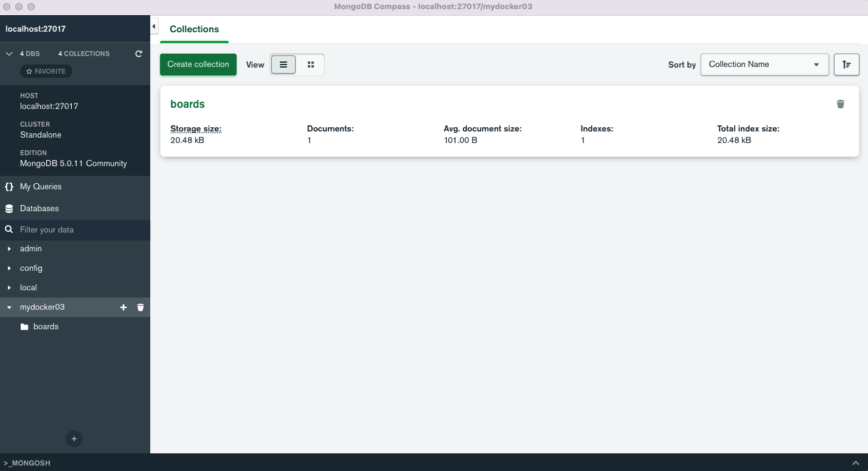Delete the boards collection with its trash icon
868x471 pixels.
pyautogui.click(x=841, y=104)
